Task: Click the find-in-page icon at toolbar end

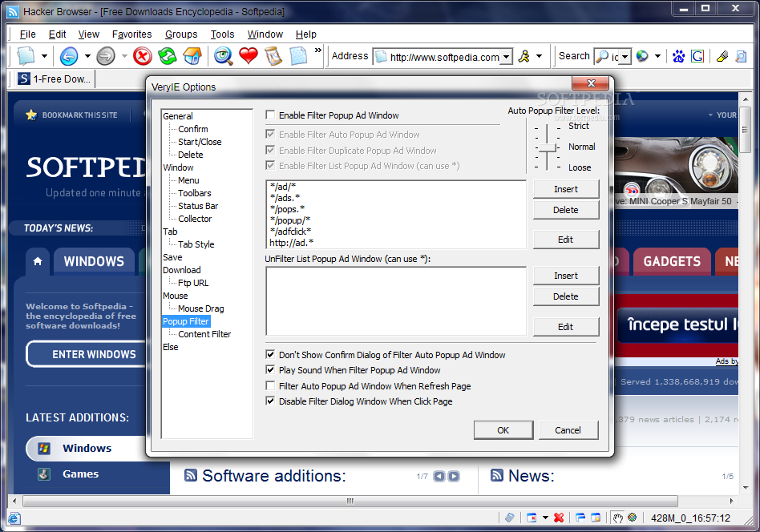Action: click(741, 57)
